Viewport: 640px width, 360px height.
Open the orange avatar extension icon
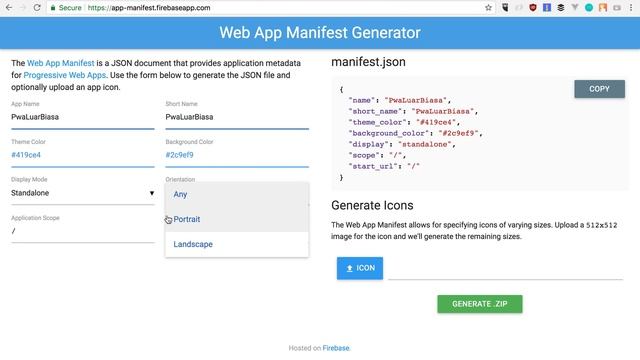click(603, 7)
